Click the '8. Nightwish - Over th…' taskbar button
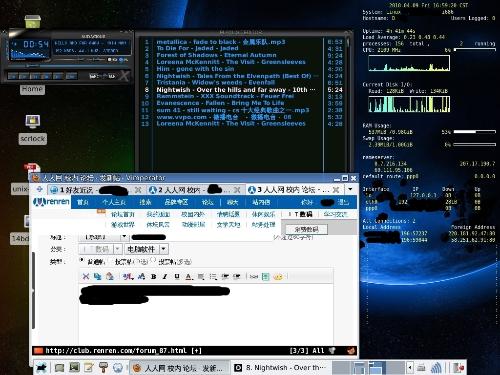500x375 pixels. point(280,368)
